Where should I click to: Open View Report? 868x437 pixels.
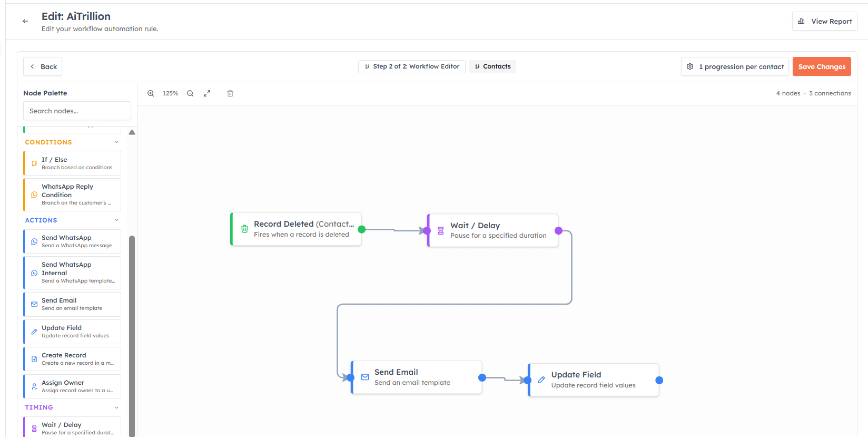click(x=825, y=21)
